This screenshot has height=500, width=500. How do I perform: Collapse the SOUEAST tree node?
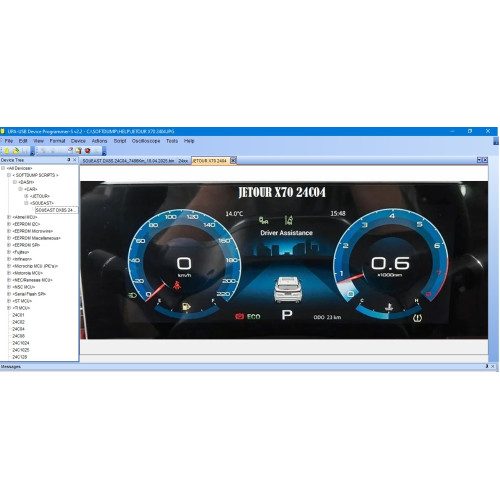pos(26,203)
